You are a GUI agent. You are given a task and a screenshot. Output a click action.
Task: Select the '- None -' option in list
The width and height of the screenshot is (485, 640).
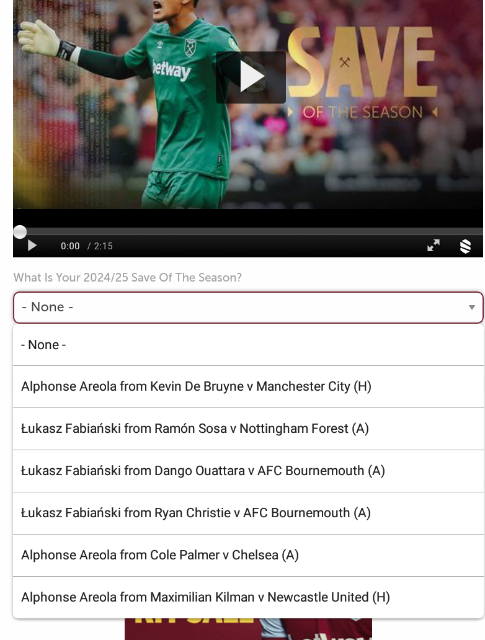click(x=248, y=345)
